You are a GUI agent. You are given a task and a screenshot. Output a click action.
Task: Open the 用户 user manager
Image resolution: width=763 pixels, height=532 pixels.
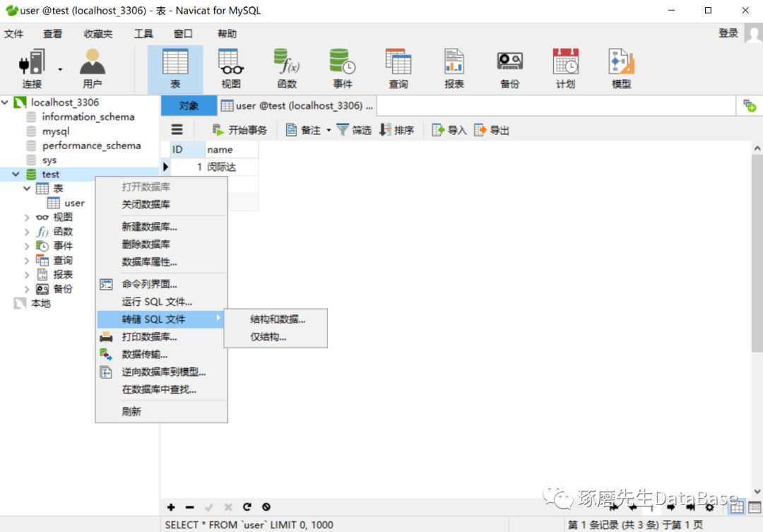click(93, 69)
